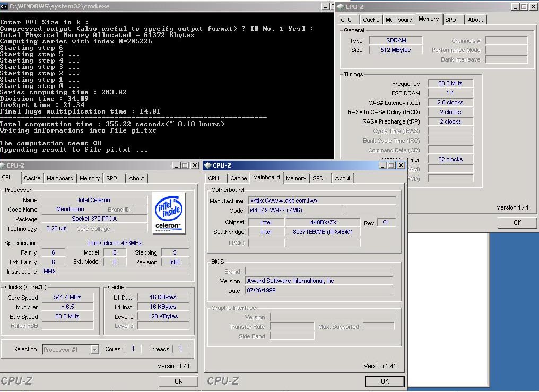The height and width of the screenshot is (392, 539).
Task: Close the Mainboard CPU-Z window
Action: (x=401, y=165)
